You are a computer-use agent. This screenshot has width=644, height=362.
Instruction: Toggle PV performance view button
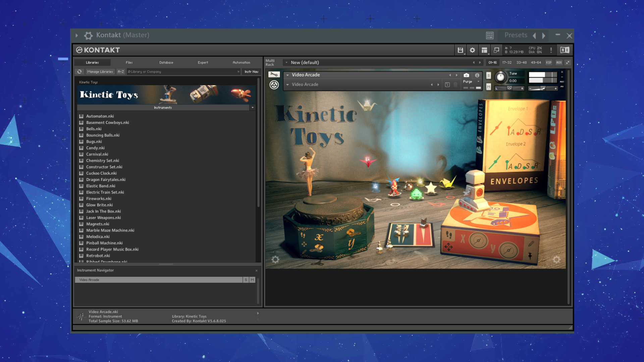pyautogui.click(x=562, y=87)
